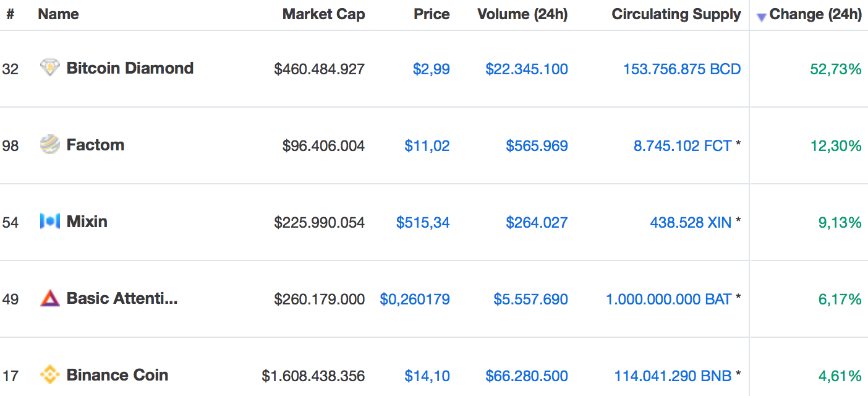Sort by the # rank column header

coord(10,14)
